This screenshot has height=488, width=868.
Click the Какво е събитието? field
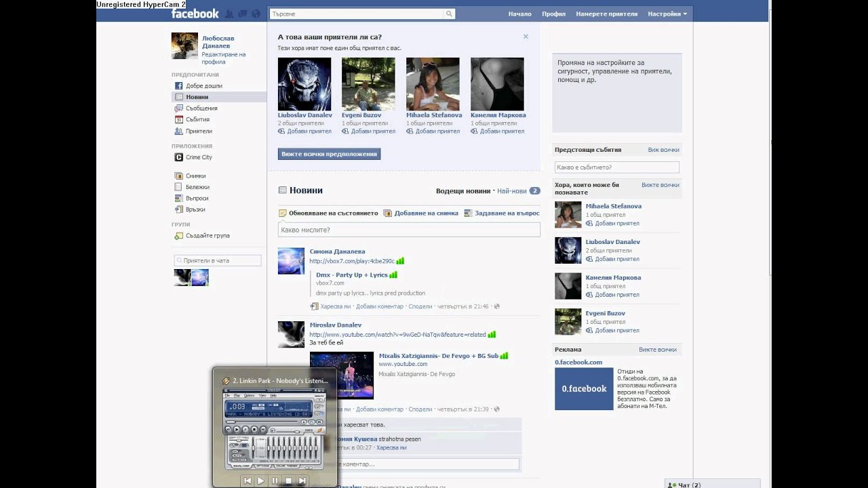point(616,167)
